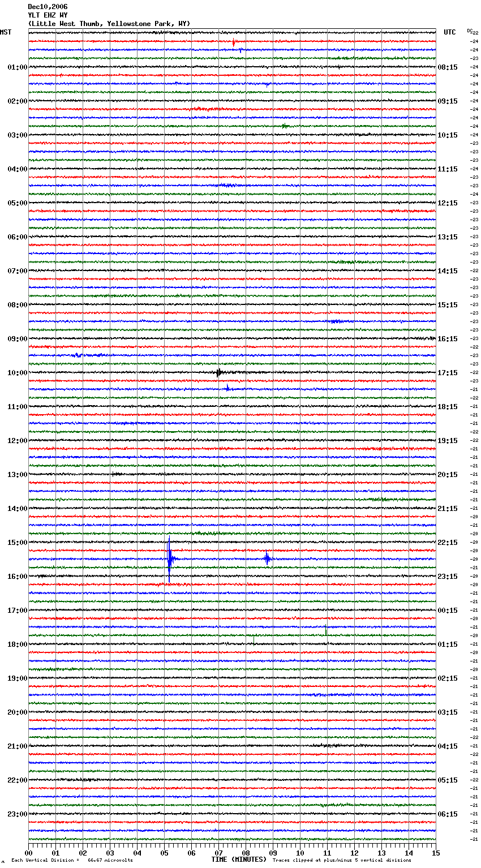
Task: Select the 05:00 MST row label
Action: [x=18, y=203]
